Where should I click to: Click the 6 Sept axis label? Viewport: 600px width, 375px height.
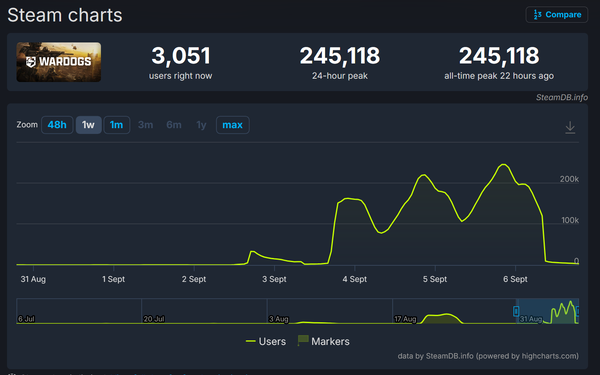click(515, 279)
